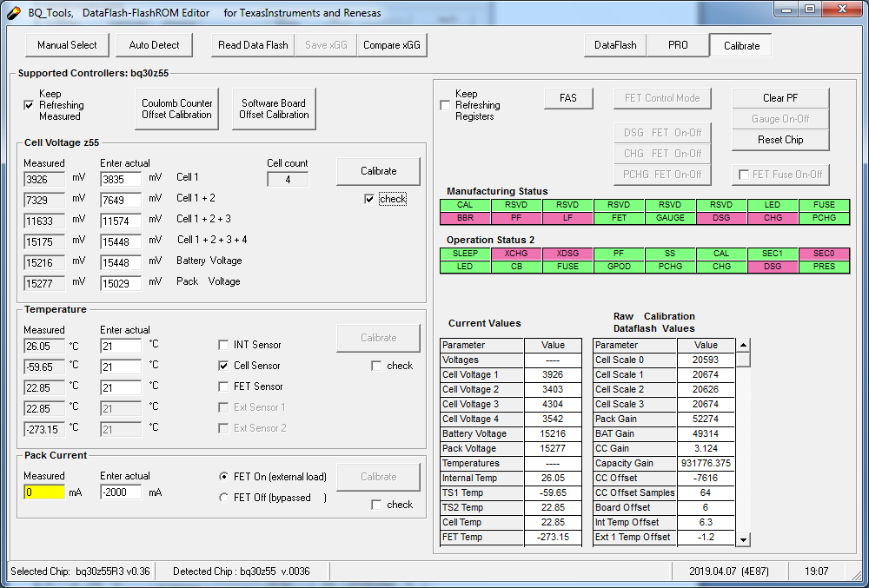Click the BQ_Tools app icon in title bar

point(13,12)
